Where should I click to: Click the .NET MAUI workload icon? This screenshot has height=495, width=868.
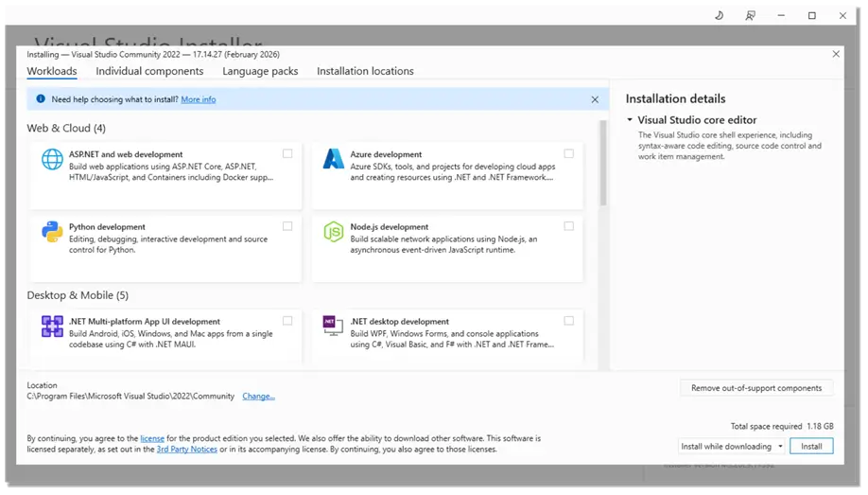[x=52, y=327]
